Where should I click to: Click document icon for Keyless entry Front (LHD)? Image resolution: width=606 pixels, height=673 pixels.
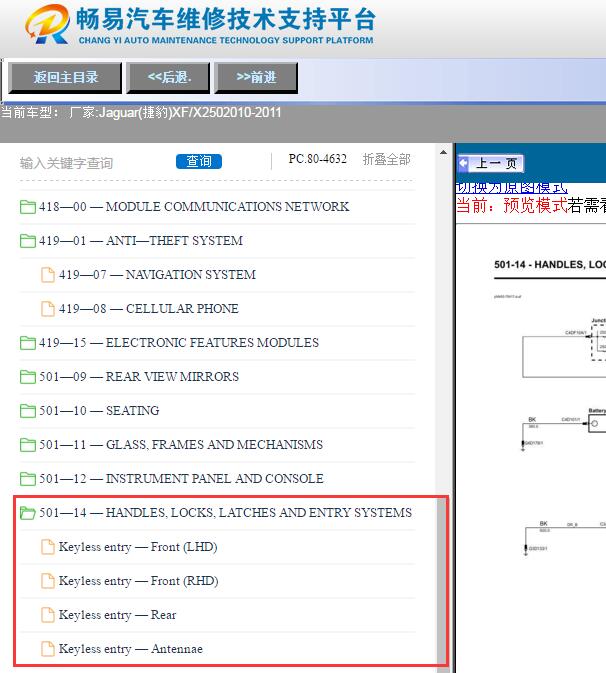[x=48, y=547]
